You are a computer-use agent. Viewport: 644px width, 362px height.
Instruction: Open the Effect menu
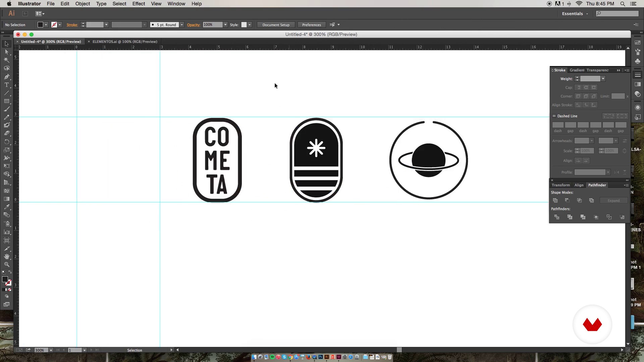coord(139,4)
